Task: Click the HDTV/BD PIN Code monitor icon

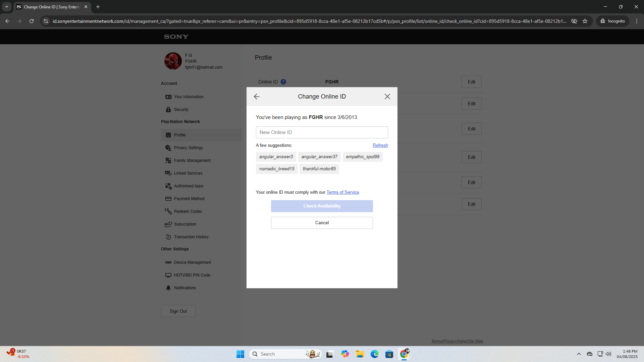Action: 168,275
